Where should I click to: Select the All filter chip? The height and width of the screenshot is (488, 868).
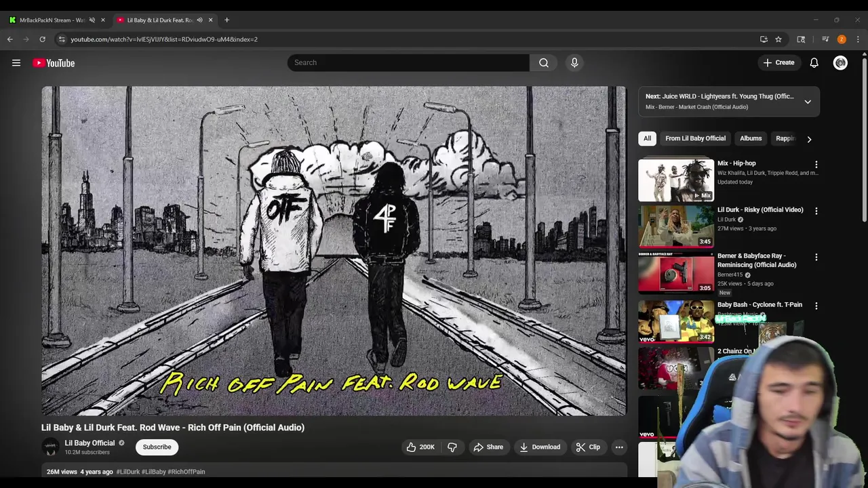point(647,138)
